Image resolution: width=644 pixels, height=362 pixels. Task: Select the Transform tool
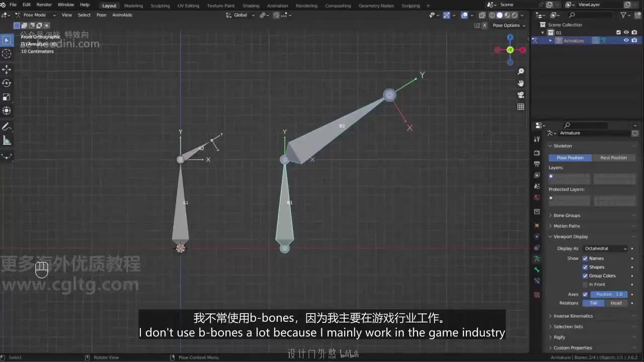(x=7, y=111)
